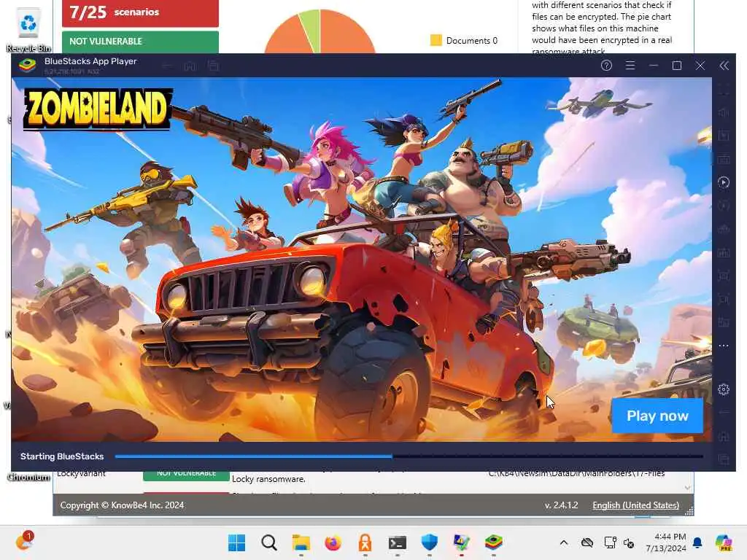
Task: Click the pie chart in RanSim window
Action: tap(320, 31)
